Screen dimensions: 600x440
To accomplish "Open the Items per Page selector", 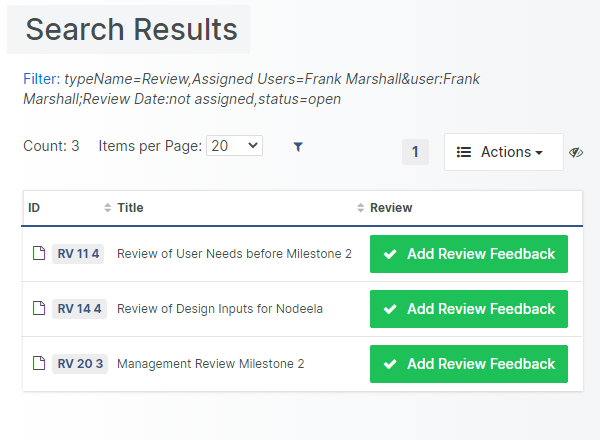I will tap(234, 146).
